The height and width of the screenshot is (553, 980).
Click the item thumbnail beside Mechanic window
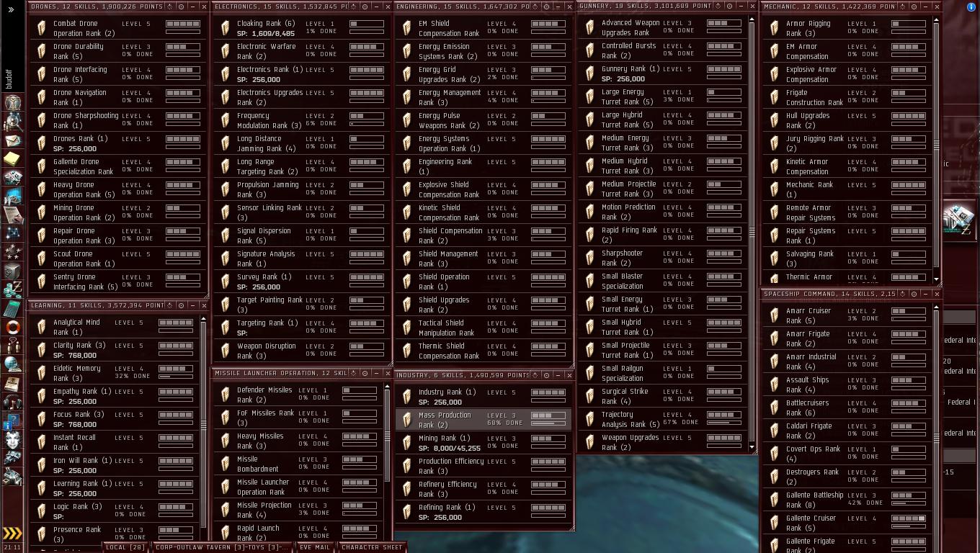coord(958,220)
